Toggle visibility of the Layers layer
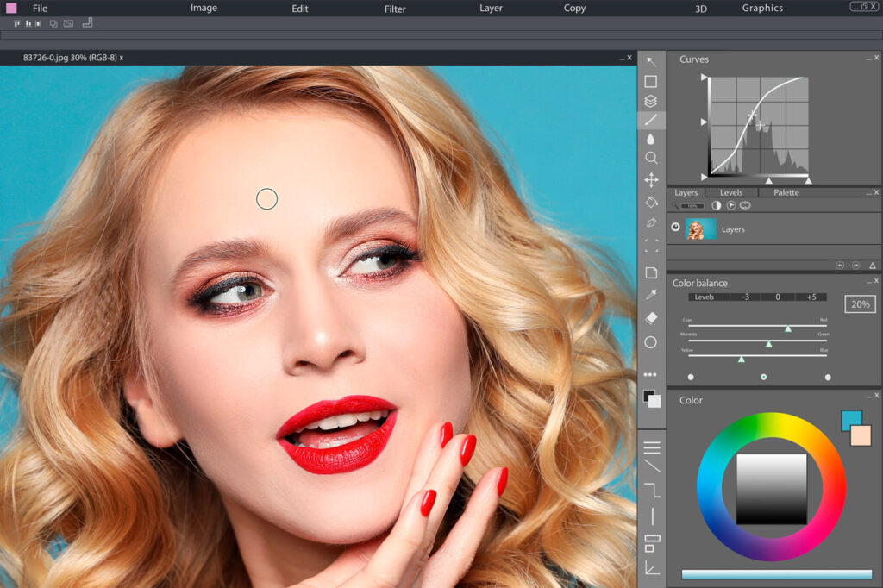This screenshot has width=883, height=588. pos(676,228)
